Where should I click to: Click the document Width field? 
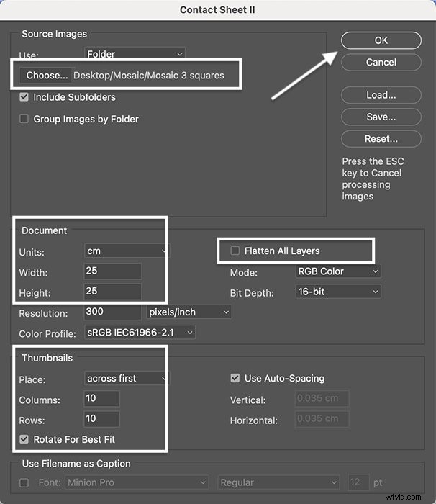tap(112, 271)
